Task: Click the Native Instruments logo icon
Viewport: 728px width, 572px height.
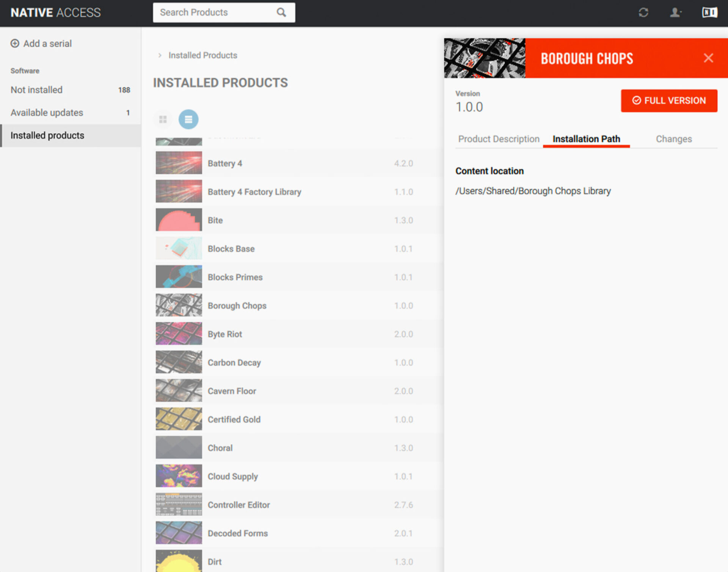Action: [709, 13]
